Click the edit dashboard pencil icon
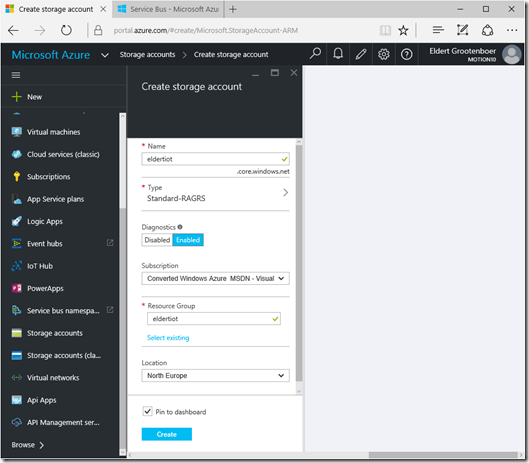The image size is (529, 463). click(x=361, y=54)
